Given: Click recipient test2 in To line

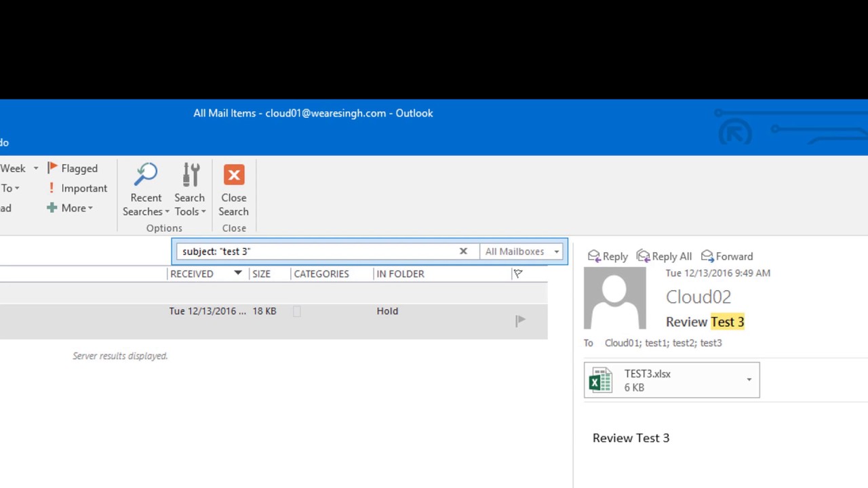Looking at the screenshot, I should click(x=684, y=343).
